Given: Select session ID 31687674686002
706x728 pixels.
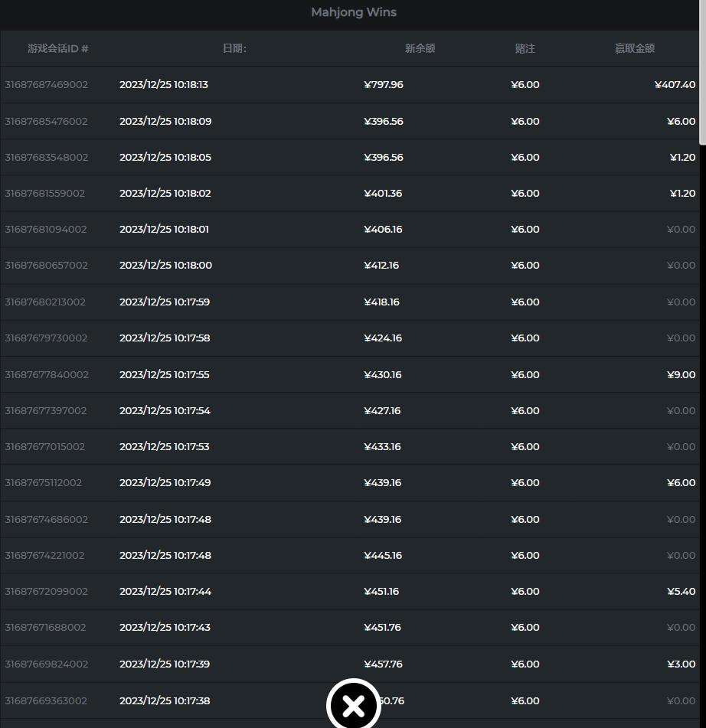Looking at the screenshot, I should tap(47, 520).
